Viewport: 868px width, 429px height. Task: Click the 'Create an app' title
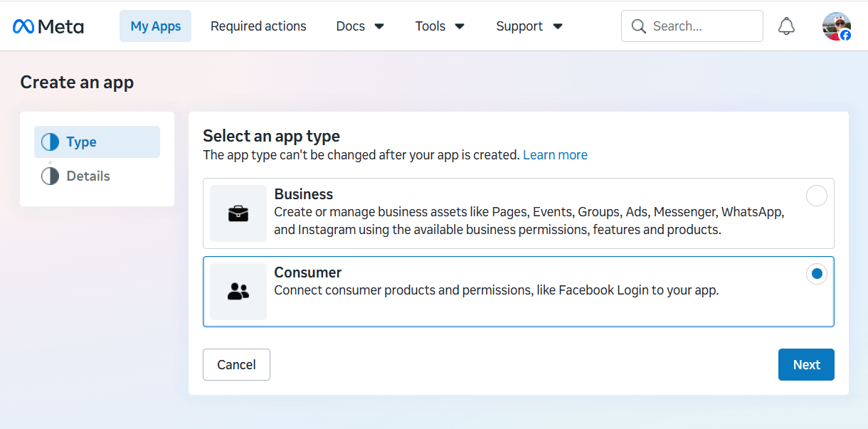coord(77,83)
